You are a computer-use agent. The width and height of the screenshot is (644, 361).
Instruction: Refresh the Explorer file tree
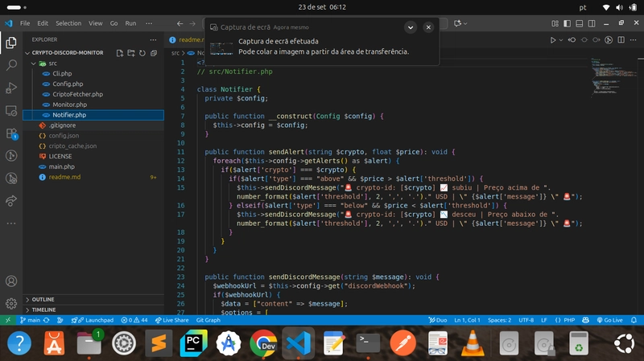click(142, 53)
